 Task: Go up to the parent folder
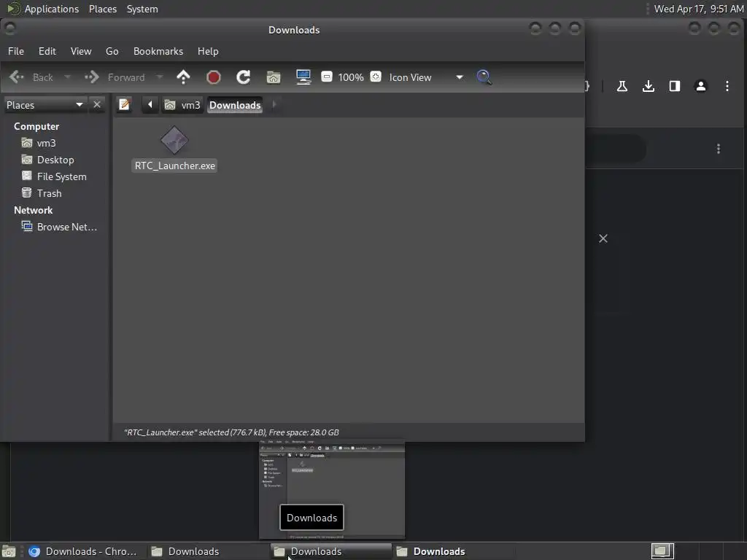click(183, 77)
